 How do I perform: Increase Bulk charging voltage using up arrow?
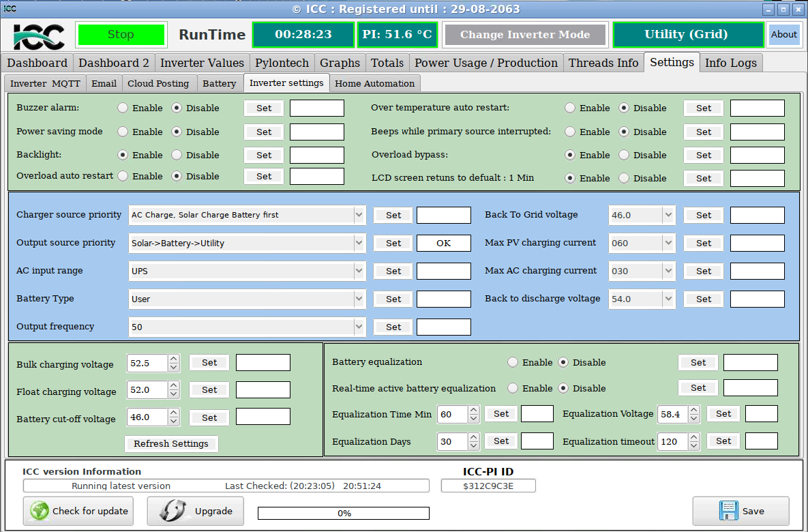click(173, 358)
